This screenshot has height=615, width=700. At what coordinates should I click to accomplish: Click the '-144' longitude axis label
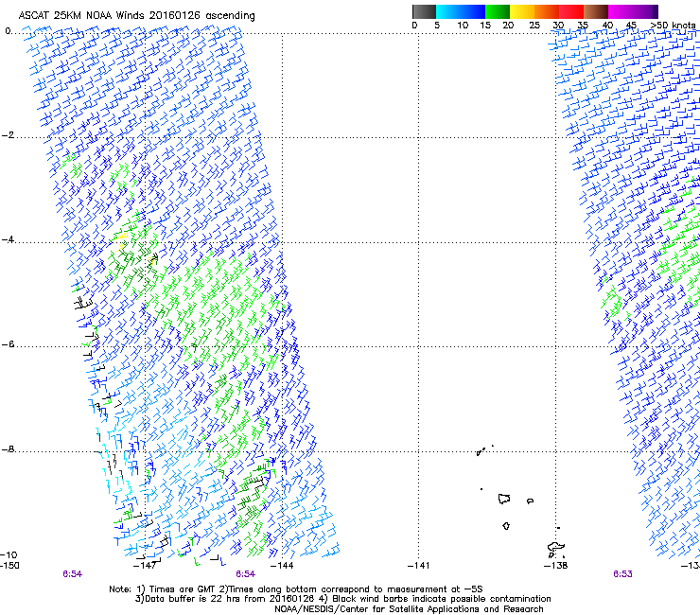[282, 566]
